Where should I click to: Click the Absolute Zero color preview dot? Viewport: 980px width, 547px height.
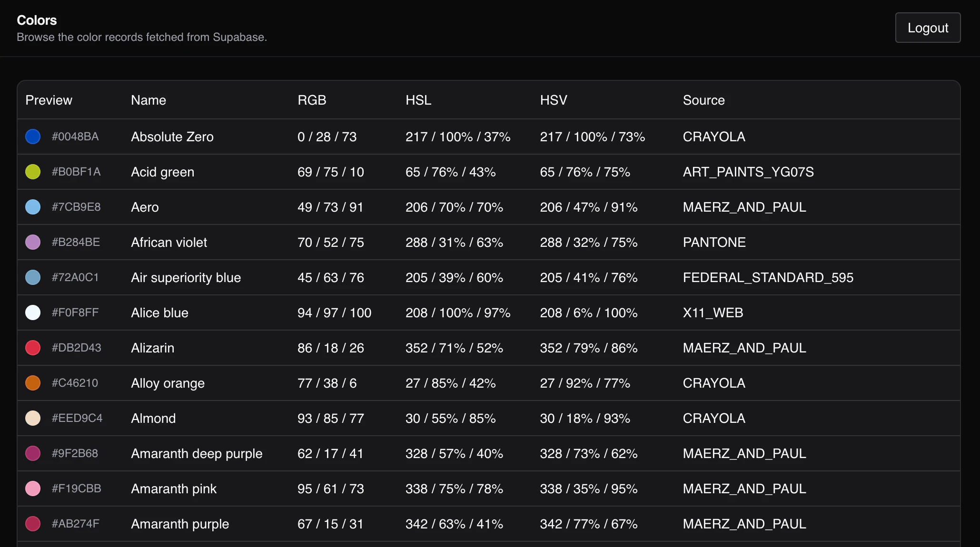(x=33, y=137)
